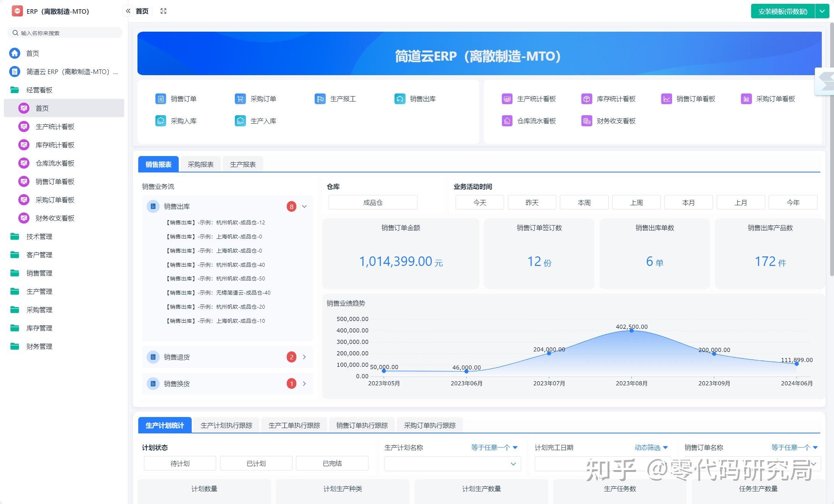Toggle the 成品仓 warehouse filter

coord(372,202)
